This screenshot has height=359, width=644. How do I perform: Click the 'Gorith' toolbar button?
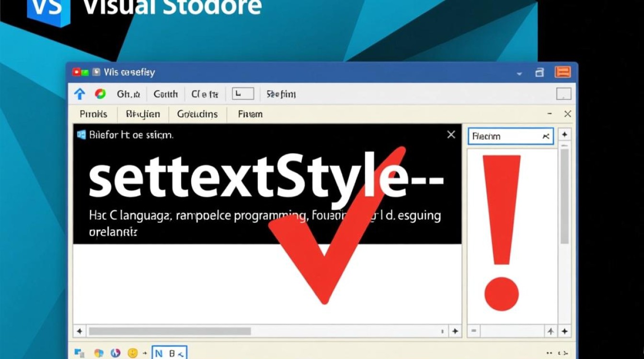click(166, 94)
